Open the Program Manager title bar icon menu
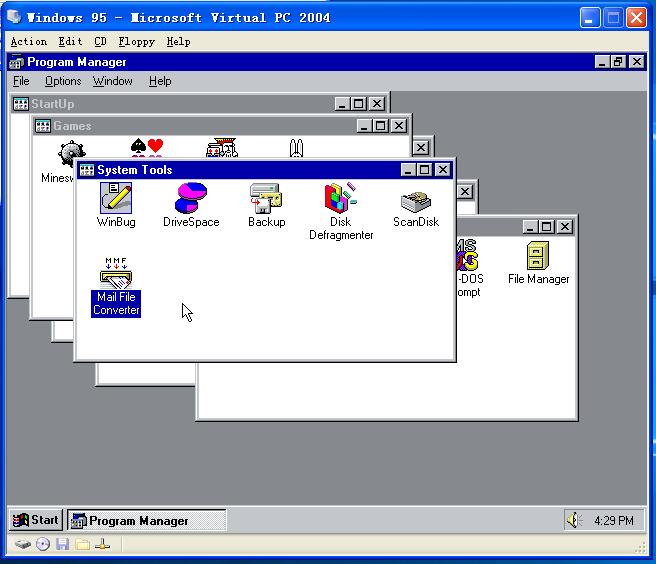Image resolution: width=656 pixels, height=564 pixels. click(x=17, y=62)
